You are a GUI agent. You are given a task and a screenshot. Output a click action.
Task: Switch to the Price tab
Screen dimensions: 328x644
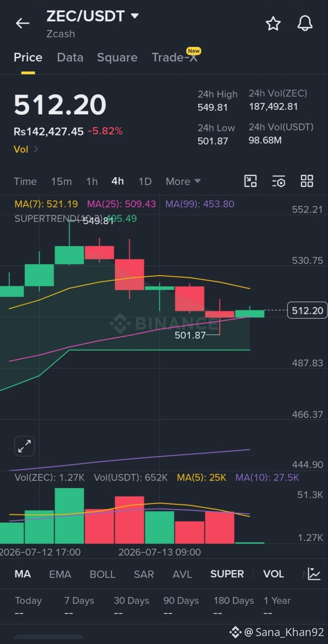[x=28, y=57]
